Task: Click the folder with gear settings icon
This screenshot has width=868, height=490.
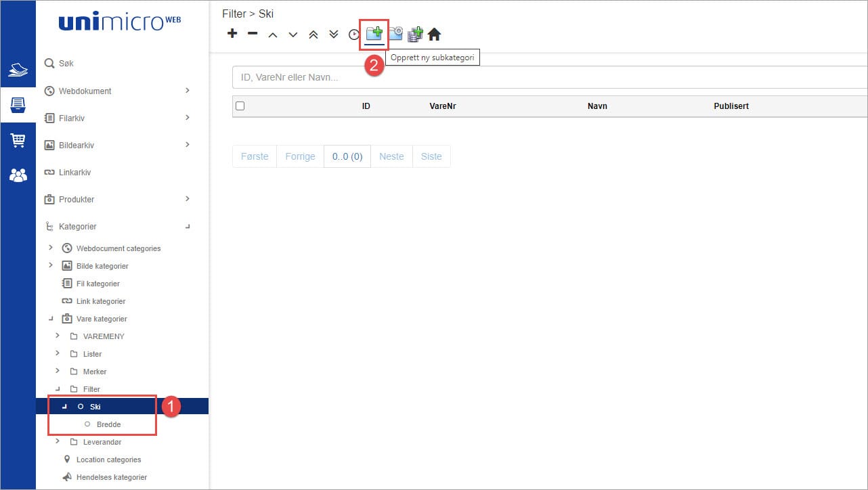Action: pos(395,33)
